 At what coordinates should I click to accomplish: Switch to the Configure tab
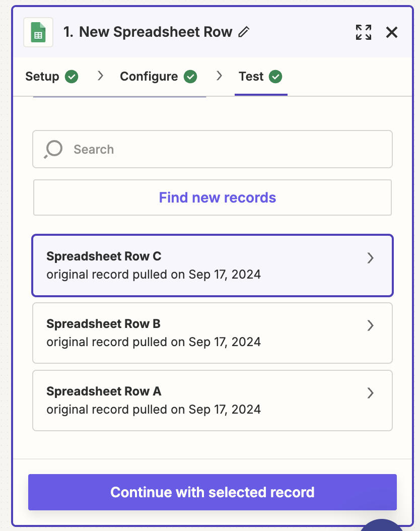[x=148, y=77]
